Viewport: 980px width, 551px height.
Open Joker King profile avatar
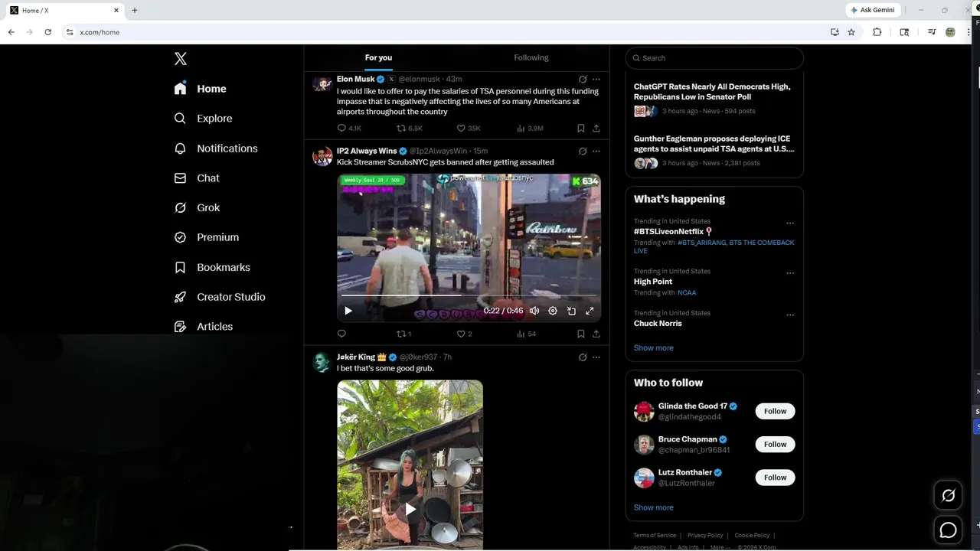click(x=322, y=363)
